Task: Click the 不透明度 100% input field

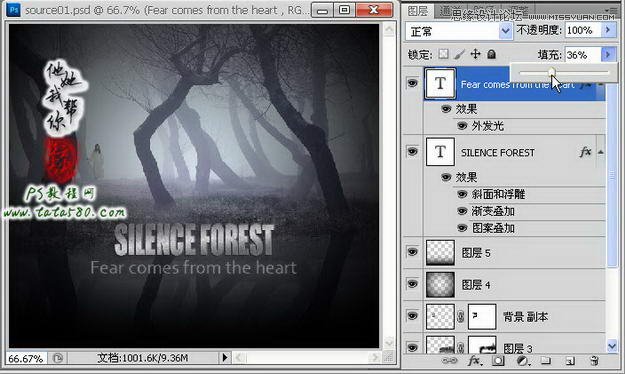Action: click(583, 30)
